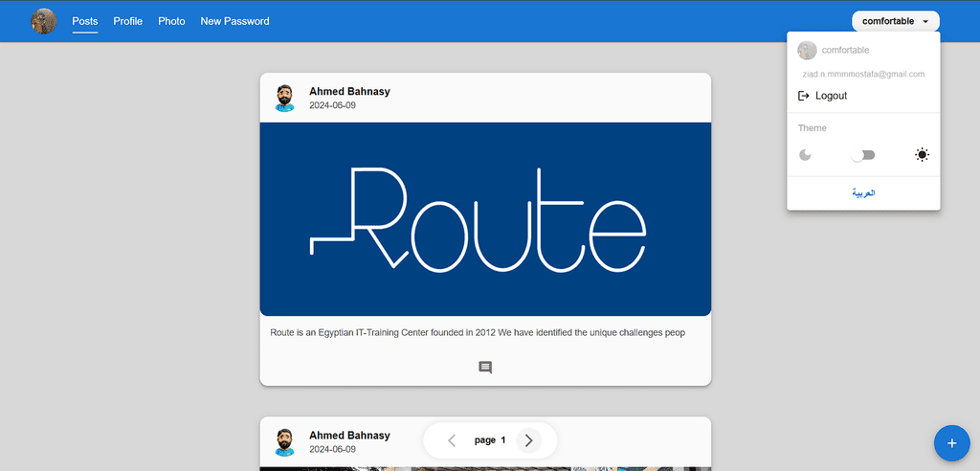
Task: Open the Posts tab
Action: 85,21
